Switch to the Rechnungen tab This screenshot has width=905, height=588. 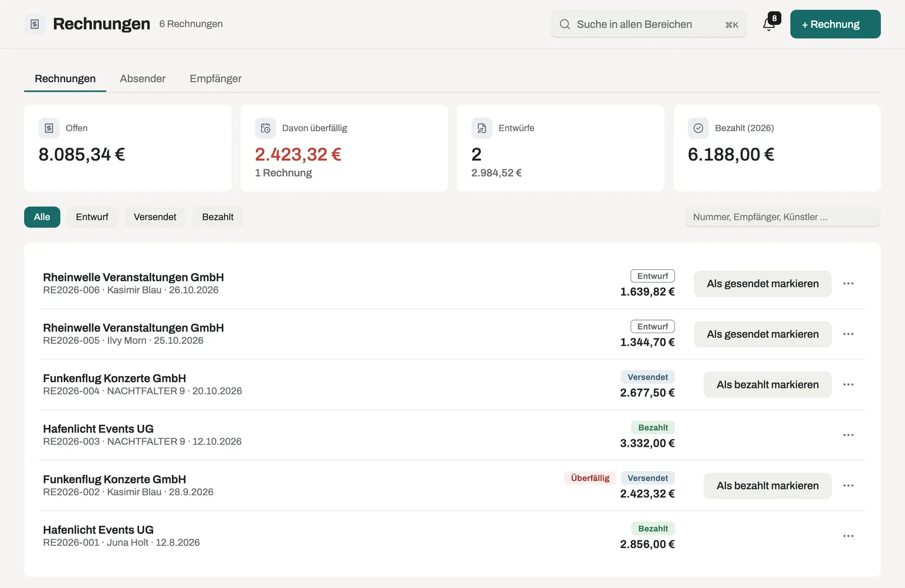tap(65, 79)
